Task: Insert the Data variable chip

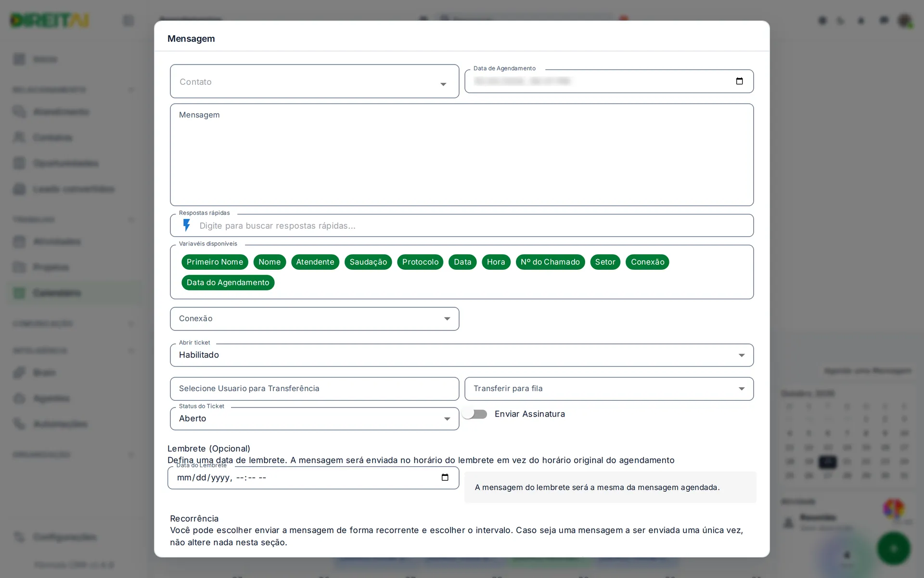Action: [462, 262]
